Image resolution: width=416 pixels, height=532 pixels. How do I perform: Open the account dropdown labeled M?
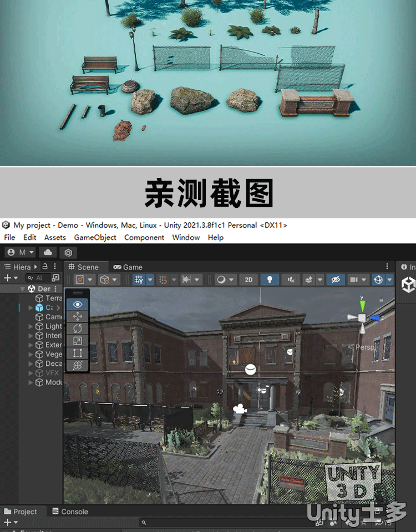21,253
